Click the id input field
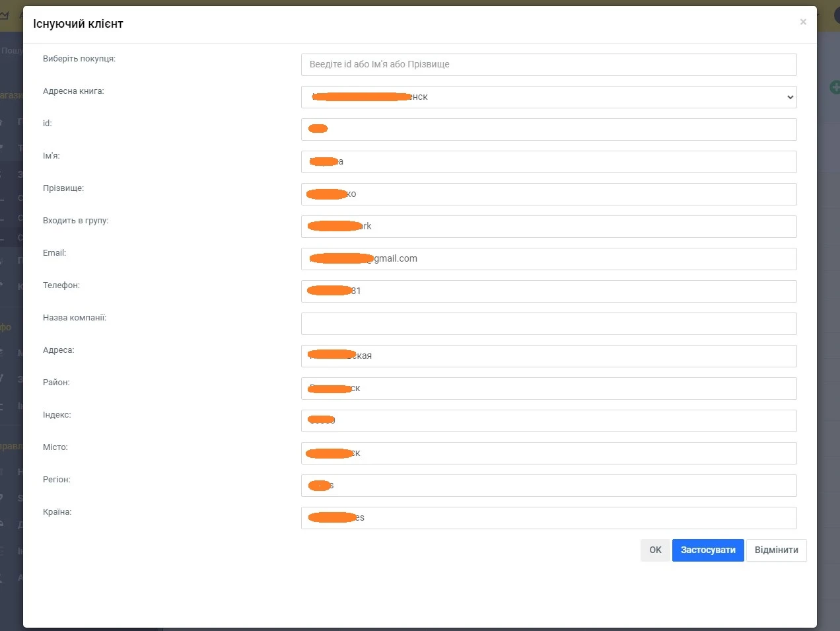Image resolution: width=840 pixels, height=631 pixels. 548,130
